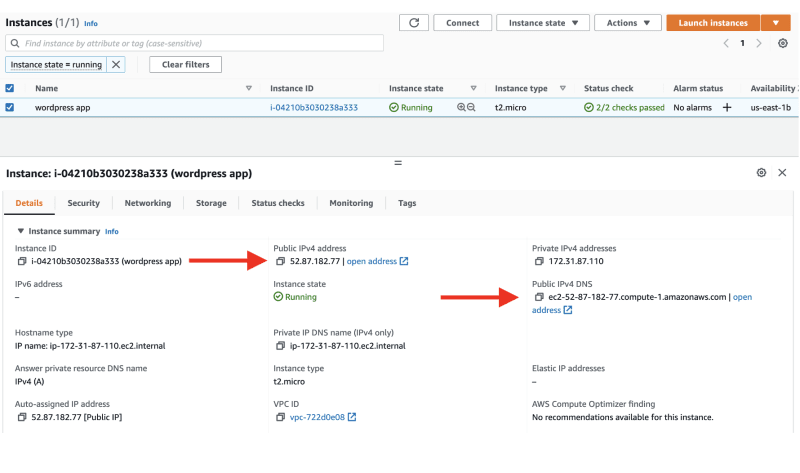Copy the VPC ID value
Viewport: 800px width, 473px height.
(x=280, y=417)
